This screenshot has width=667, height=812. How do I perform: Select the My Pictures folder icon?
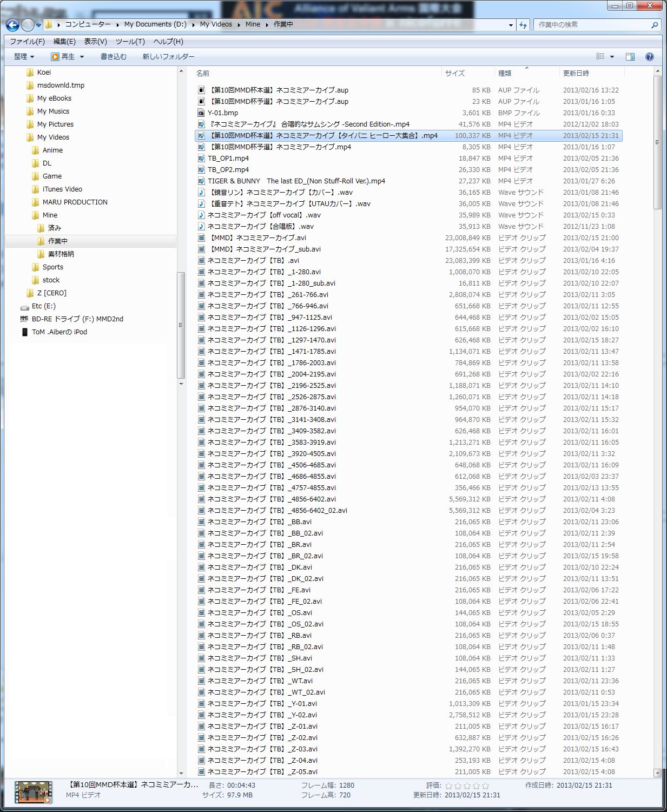pos(30,124)
